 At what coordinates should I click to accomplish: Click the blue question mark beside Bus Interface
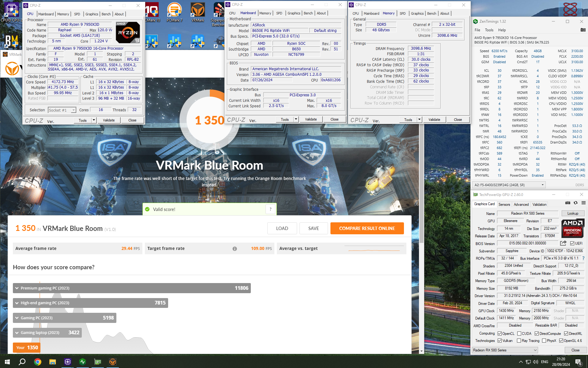(583, 258)
